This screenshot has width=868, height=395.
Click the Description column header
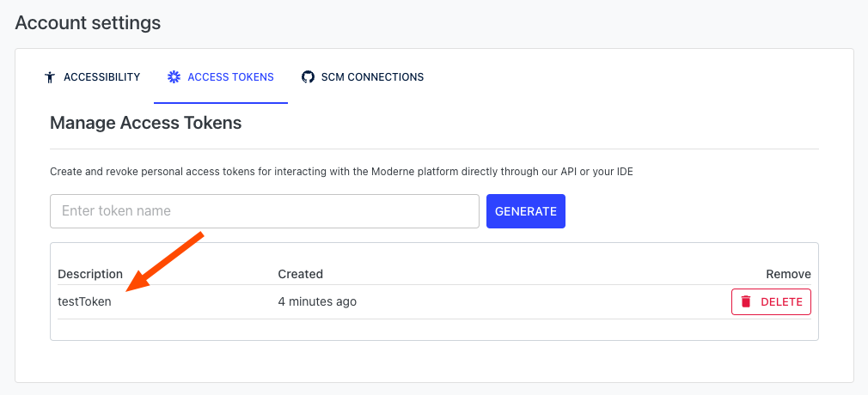point(90,274)
